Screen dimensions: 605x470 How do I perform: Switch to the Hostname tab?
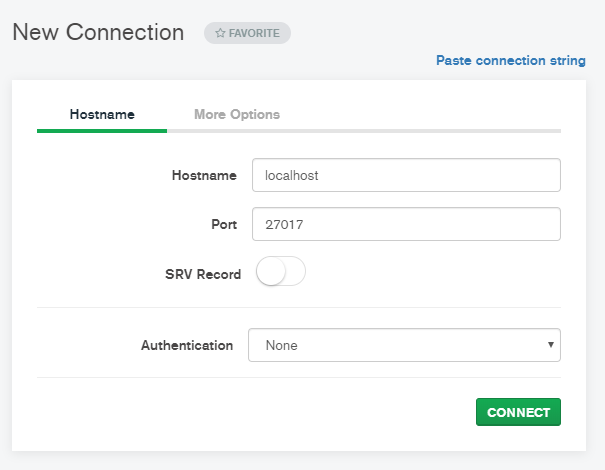[x=102, y=115]
